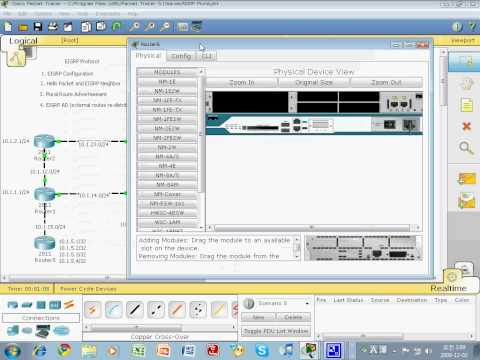Click the first magnifier Zoom In icon

[134, 27]
